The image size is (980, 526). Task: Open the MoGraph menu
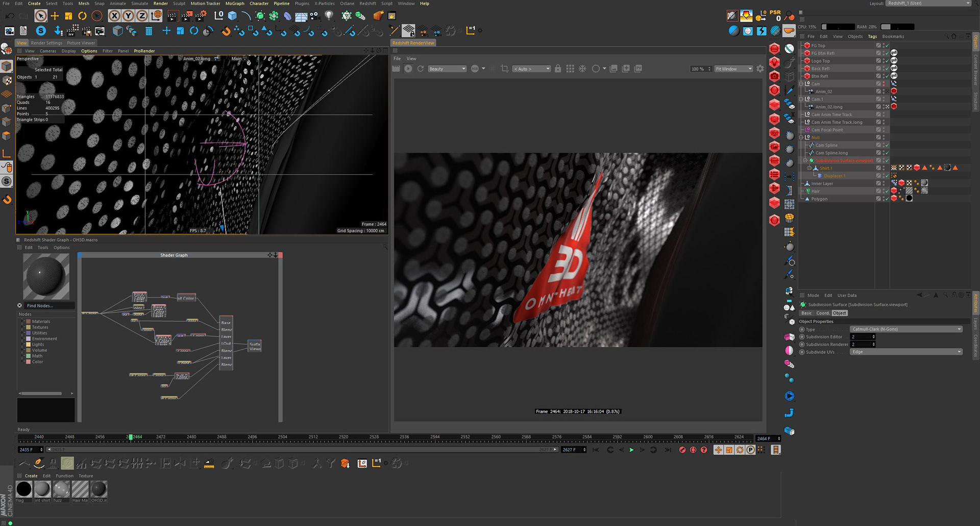pyautogui.click(x=235, y=4)
